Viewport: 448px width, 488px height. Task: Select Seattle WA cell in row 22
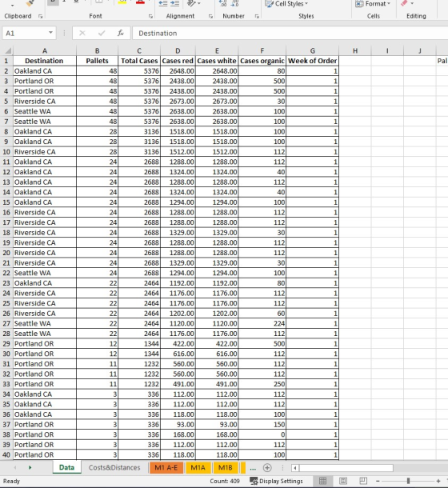(45, 273)
